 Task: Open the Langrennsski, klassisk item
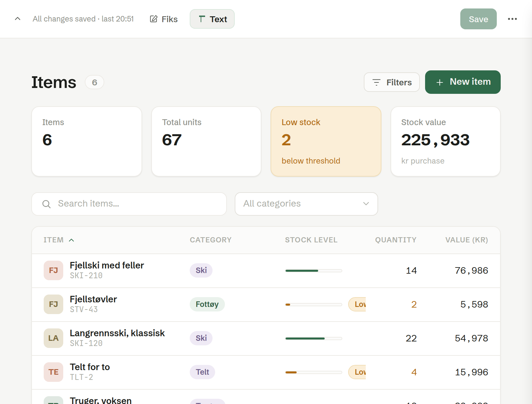click(117, 333)
